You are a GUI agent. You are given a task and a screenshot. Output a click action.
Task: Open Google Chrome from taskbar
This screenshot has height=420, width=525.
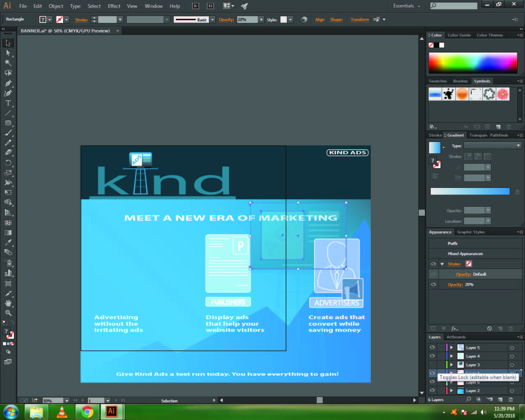pyautogui.click(x=87, y=412)
